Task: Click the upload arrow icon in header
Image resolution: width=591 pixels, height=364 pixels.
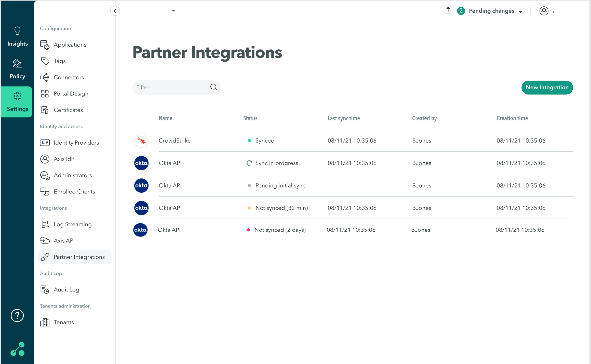Action: click(448, 11)
